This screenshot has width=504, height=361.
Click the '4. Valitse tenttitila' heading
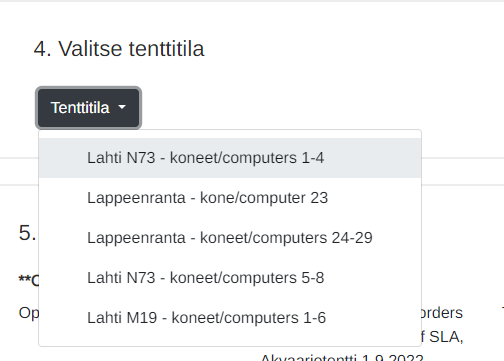119,49
